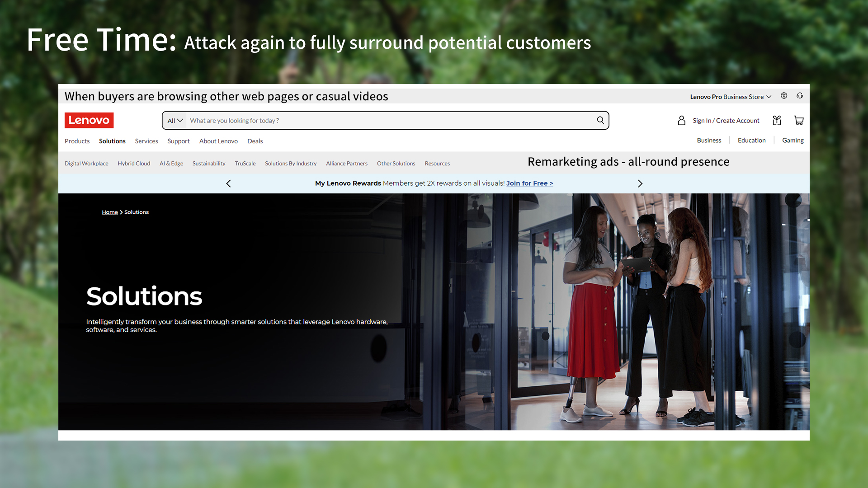The width and height of the screenshot is (868, 488).
Task: Open the Products menu
Action: point(77,141)
